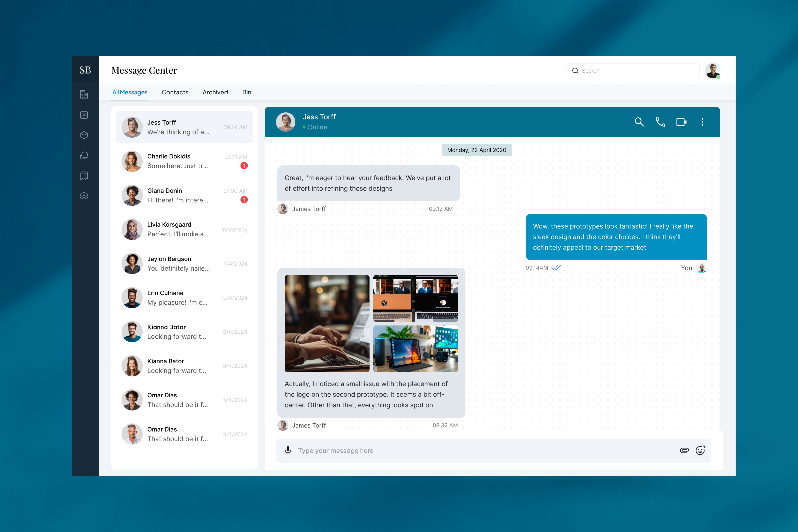Start a voice call with Jess Torff
Image resolution: width=798 pixels, height=532 pixels.
click(660, 122)
